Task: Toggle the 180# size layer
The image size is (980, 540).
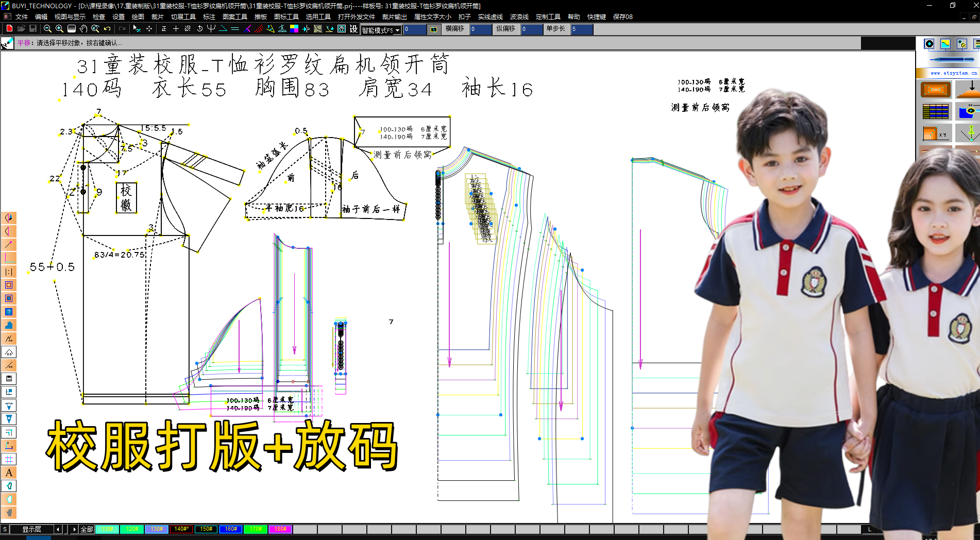Action: 280,529
